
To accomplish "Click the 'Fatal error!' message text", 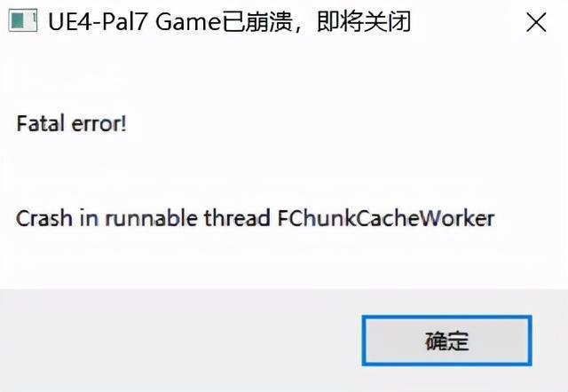I will pos(71,123).
